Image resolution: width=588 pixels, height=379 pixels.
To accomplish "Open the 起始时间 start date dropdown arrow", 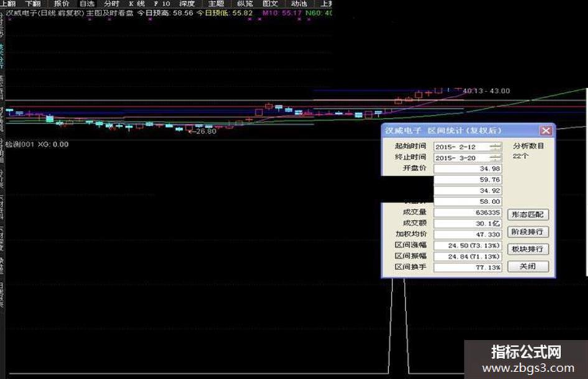I will pos(495,147).
